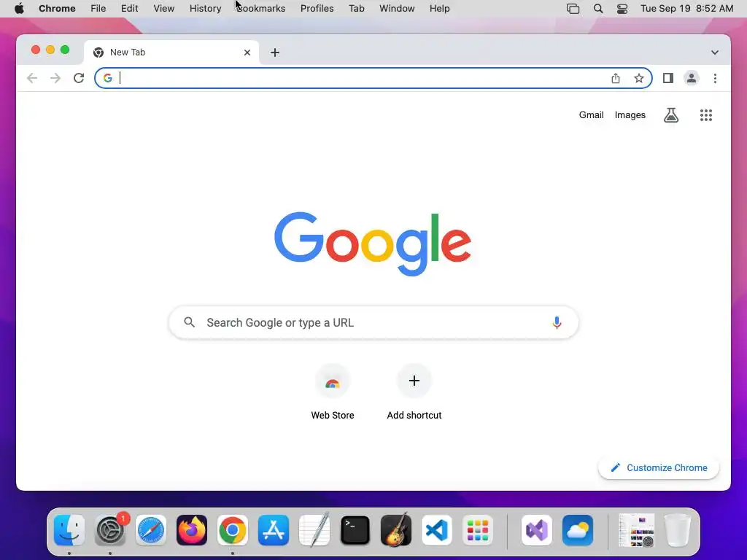747x560 pixels.
Task: Open the Images link
Action: [630, 114]
